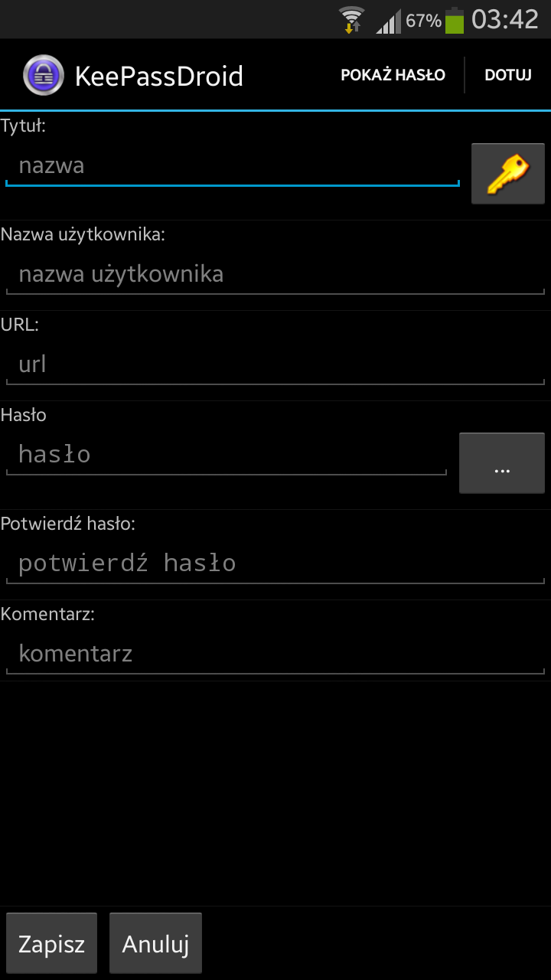
Task: Open the golden key icon picker
Action: click(508, 174)
